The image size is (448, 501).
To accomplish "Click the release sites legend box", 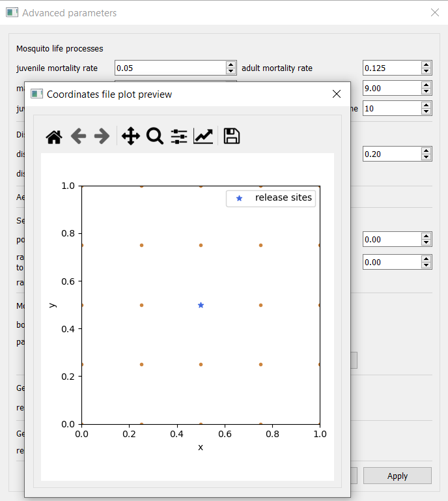I will (x=271, y=198).
